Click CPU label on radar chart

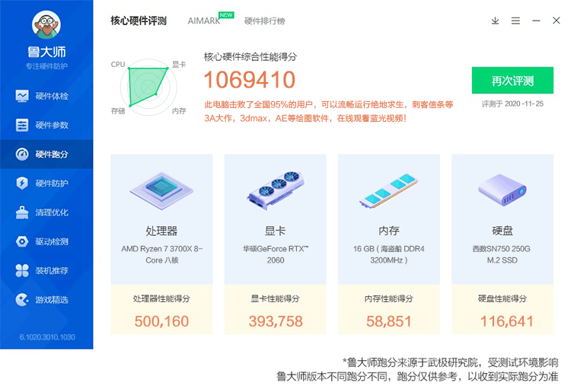[117, 65]
